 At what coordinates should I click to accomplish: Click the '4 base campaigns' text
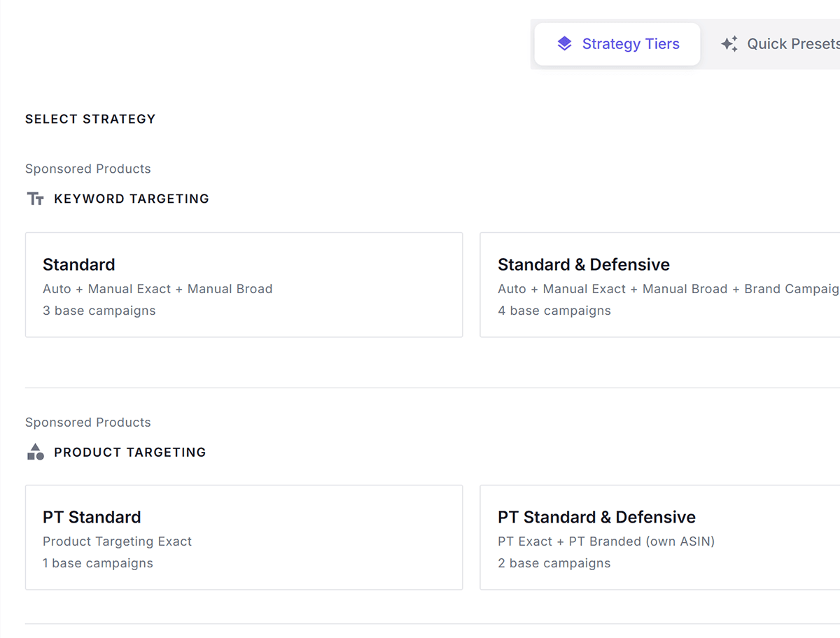click(554, 311)
